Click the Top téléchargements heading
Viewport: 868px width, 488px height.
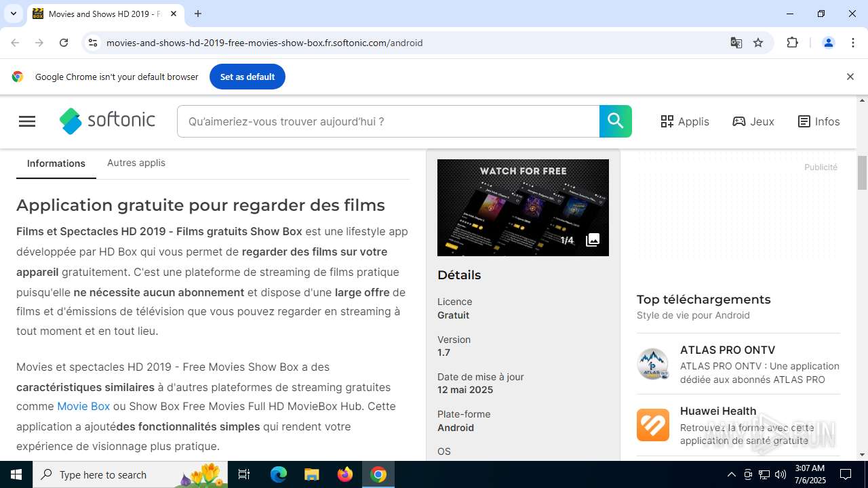tap(704, 299)
